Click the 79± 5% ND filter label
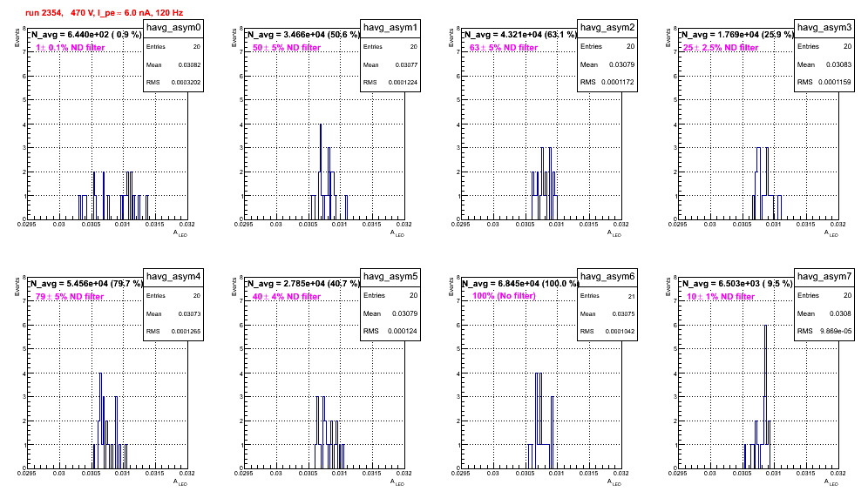Image resolution: width=868 pixels, height=498 pixels. click(70, 297)
